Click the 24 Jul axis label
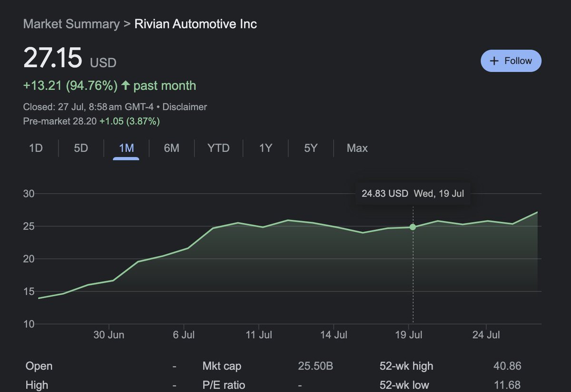Viewport: 571px width, 392px height. point(486,335)
